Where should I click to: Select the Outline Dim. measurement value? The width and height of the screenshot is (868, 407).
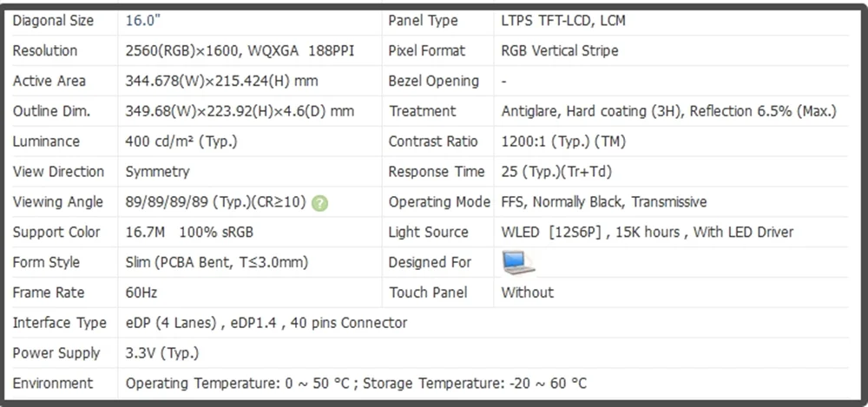(240, 111)
